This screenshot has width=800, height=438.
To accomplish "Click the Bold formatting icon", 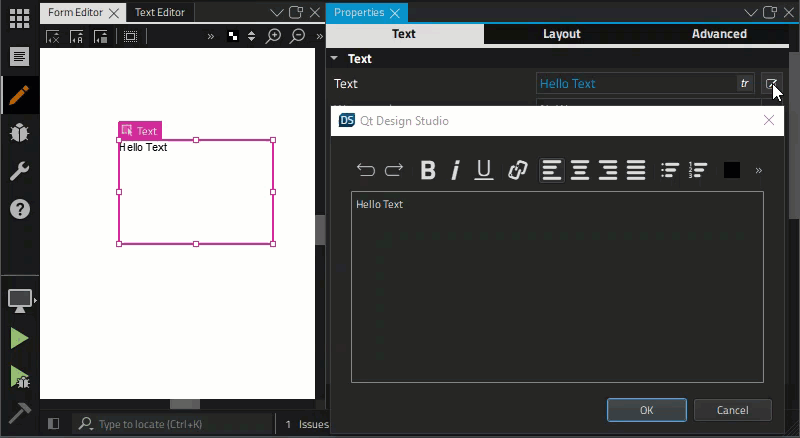I will click(428, 170).
